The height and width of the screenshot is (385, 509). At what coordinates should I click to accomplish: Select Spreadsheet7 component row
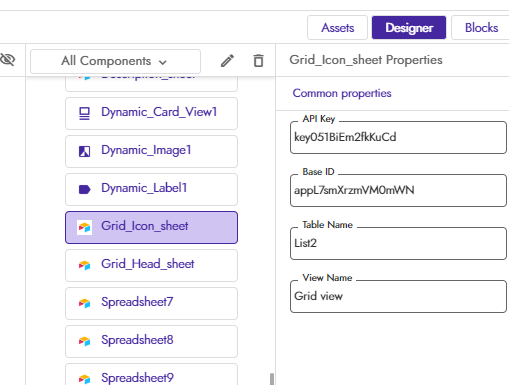151,303
